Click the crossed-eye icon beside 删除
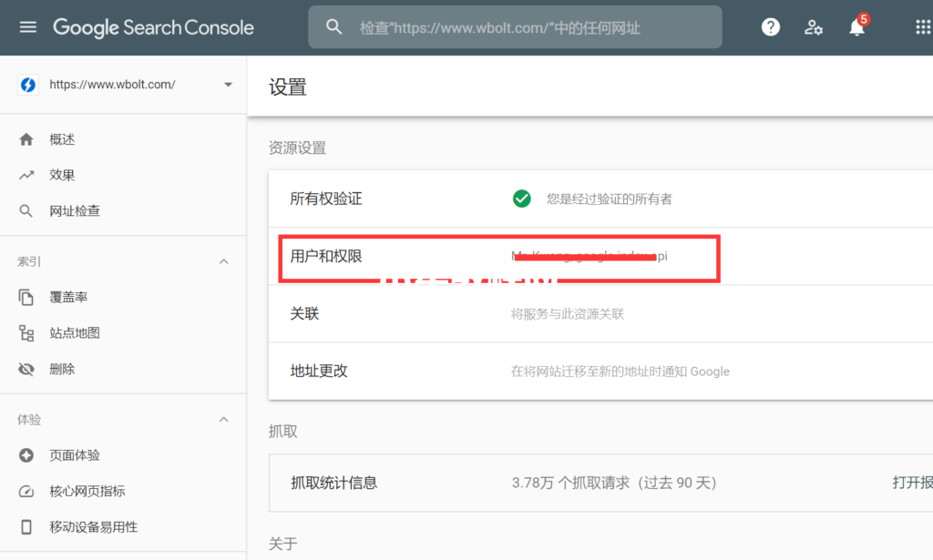The width and height of the screenshot is (933, 560). coord(26,369)
